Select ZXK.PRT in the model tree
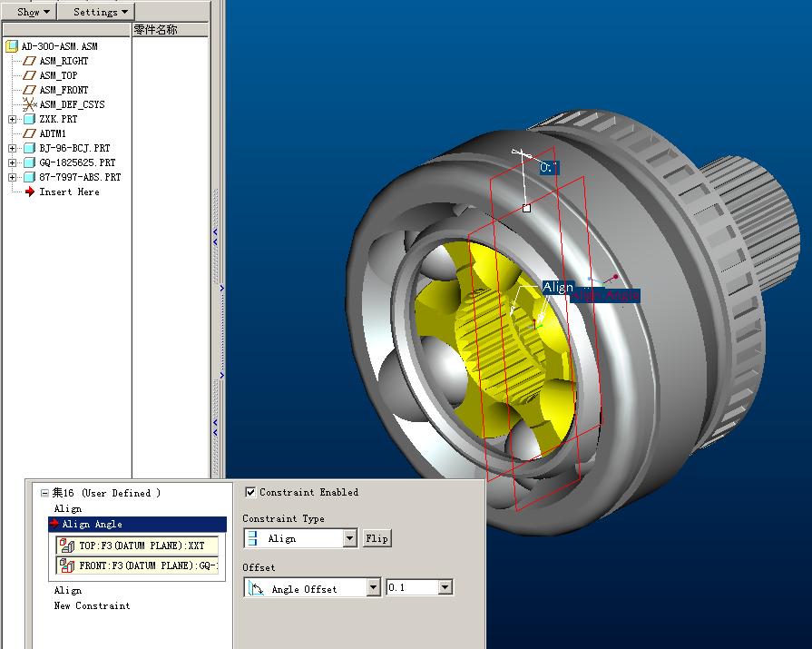The width and height of the screenshot is (812, 649). coord(58,119)
